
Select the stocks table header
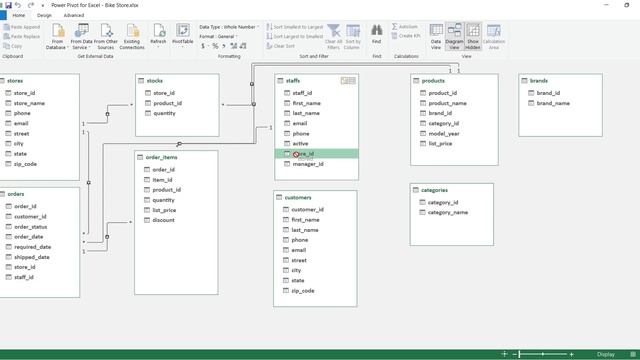click(x=177, y=81)
